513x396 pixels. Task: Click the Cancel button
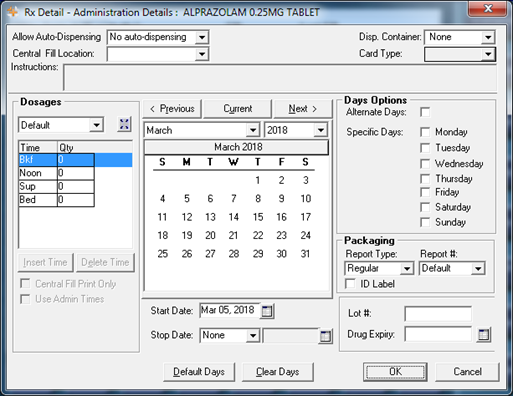467,372
